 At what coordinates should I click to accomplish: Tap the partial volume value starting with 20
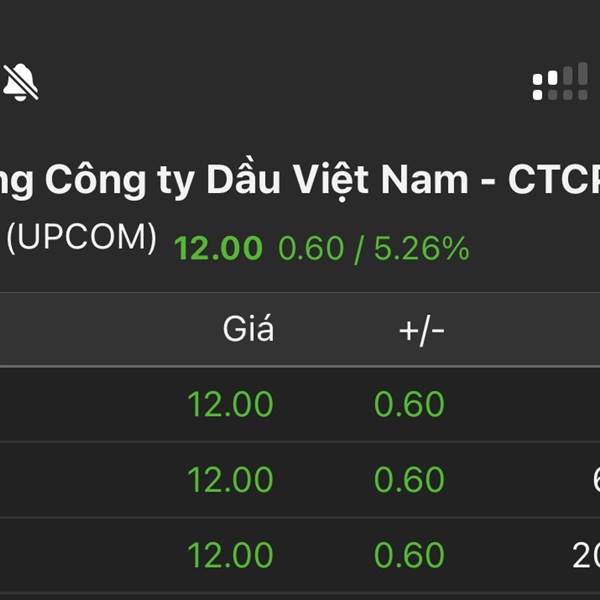tap(586, 555)
